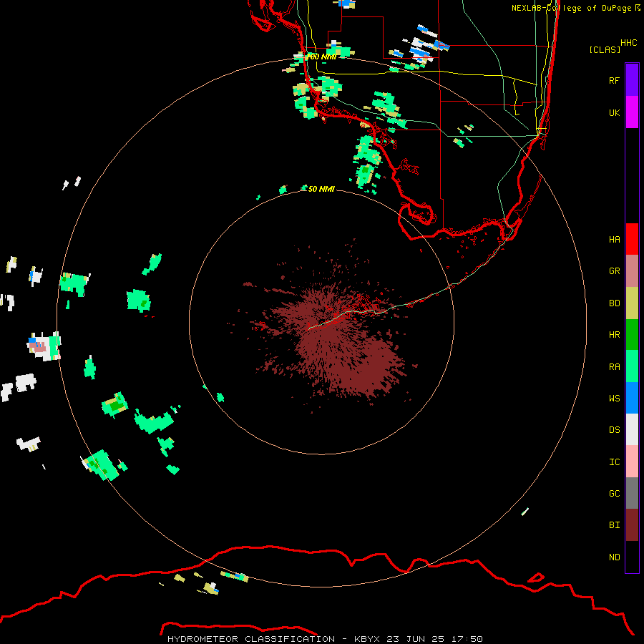
Task: Click the GC legend label
Action: tap(614, 493)
